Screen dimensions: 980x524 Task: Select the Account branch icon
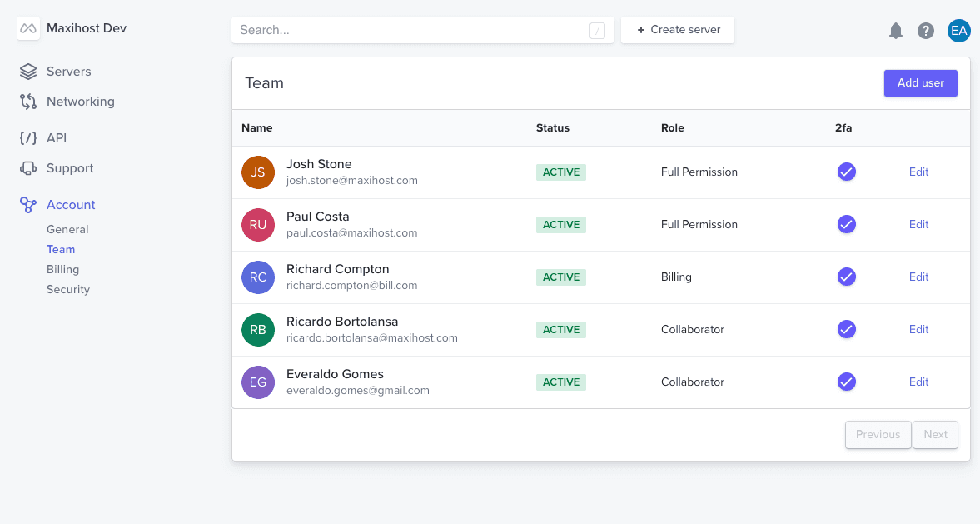coord(28,204)
